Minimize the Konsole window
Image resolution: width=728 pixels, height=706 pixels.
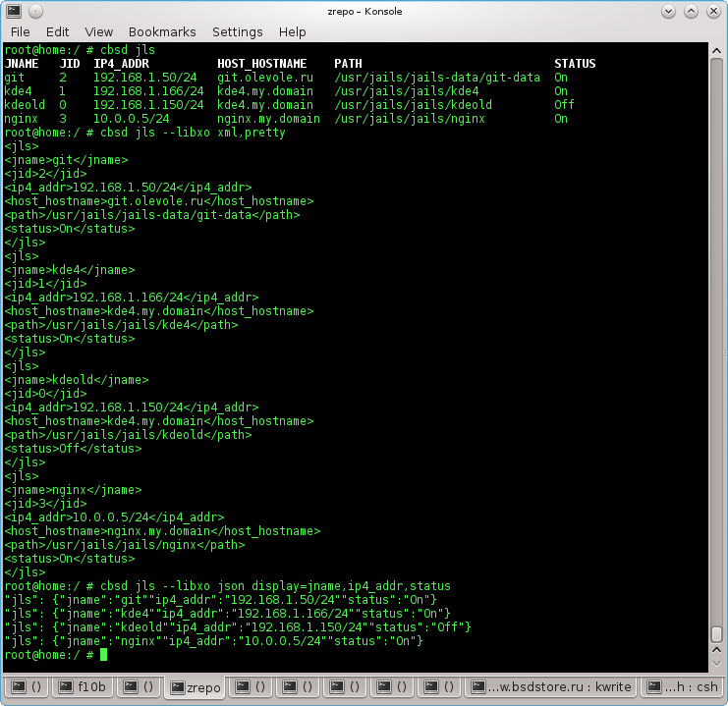pyautogui.click(x=669, y=11)
